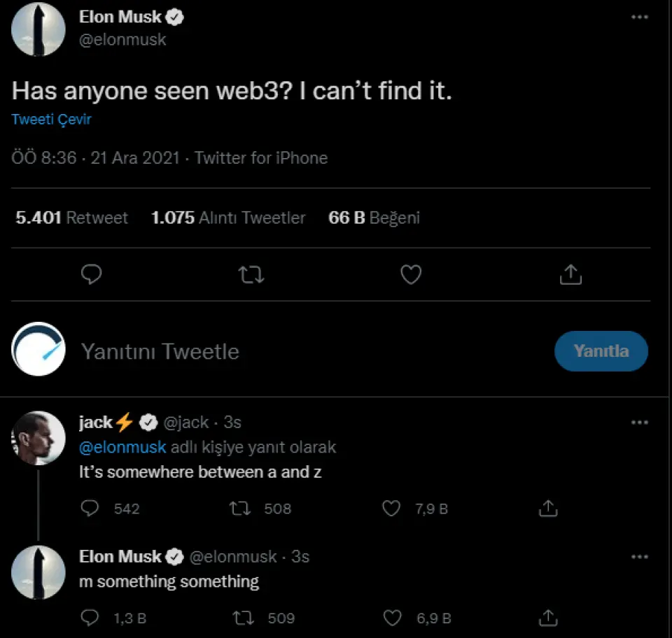Share the 'm something something' reply
Image resolution: width=672 pixels, height=638 pixels.
click(549, 618)
